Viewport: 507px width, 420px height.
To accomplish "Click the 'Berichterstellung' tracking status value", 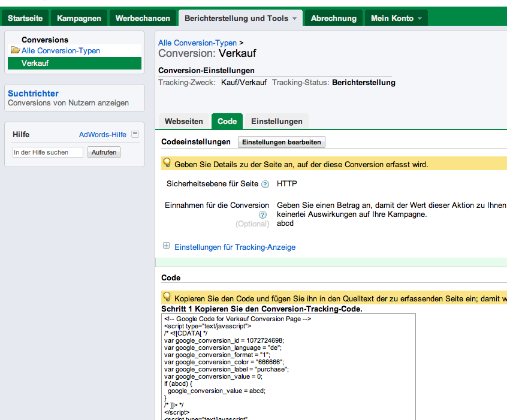I will point(364,83).
